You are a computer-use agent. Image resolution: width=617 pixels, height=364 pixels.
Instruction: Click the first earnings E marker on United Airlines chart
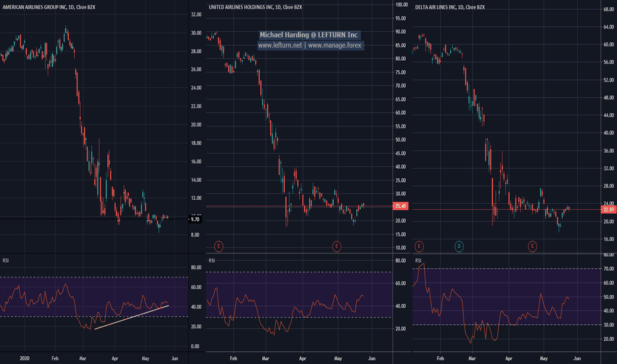point(218,247)
